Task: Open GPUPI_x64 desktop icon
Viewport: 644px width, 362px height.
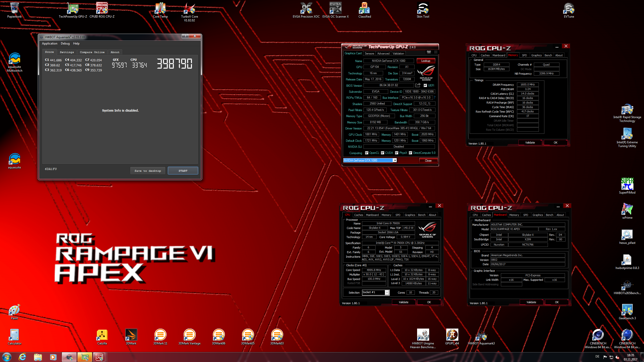Action: click(452, 337)
